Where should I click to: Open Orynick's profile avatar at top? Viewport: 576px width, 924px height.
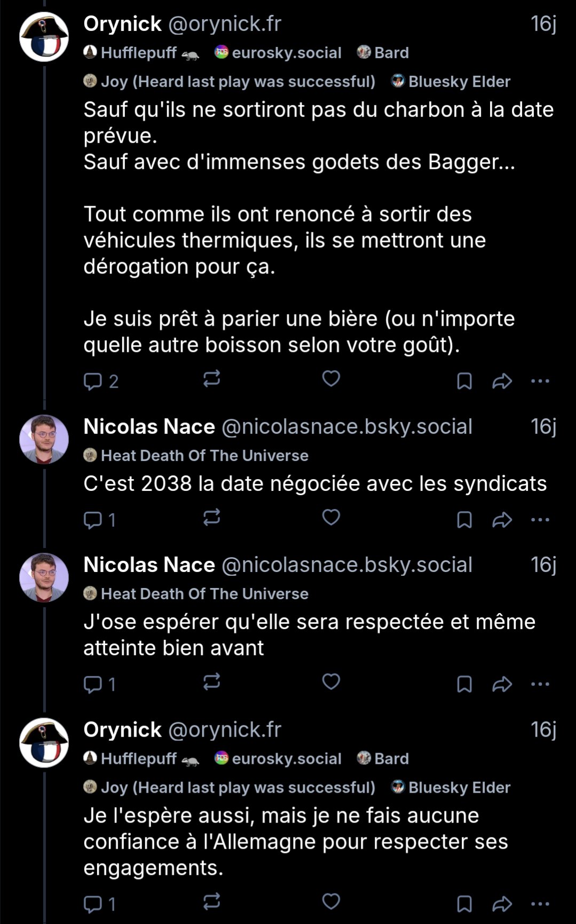[x=44, y=37]
